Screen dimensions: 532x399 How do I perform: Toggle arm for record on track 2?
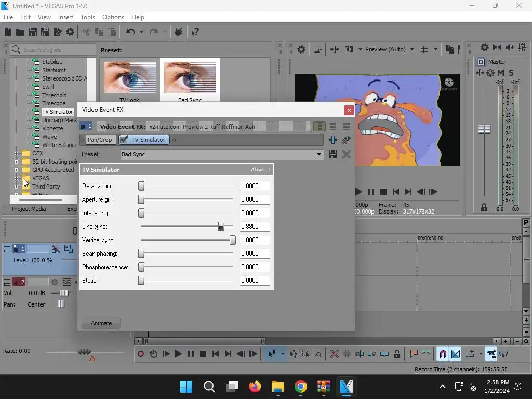(54, 282)
